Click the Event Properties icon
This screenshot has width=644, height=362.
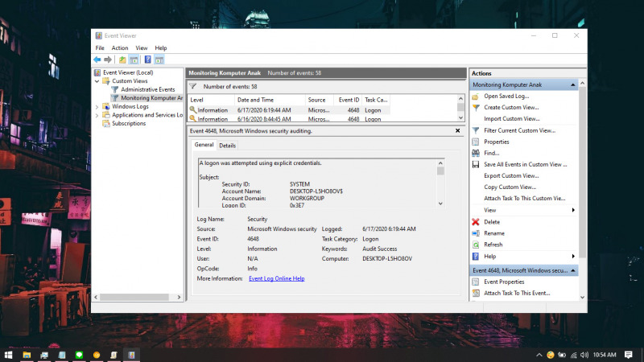[x=476, y=282]
